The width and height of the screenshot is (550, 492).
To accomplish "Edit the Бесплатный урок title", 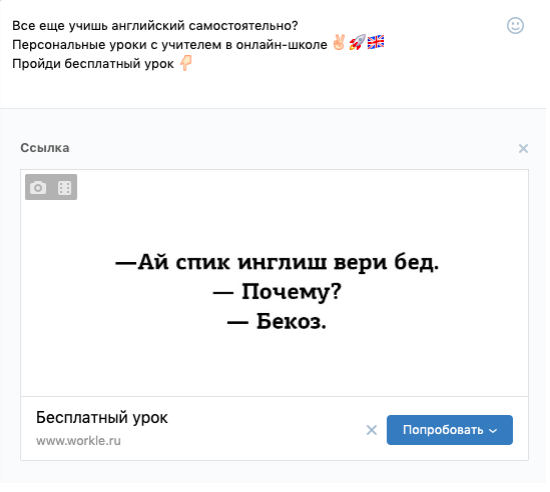I will pos(102,418).
